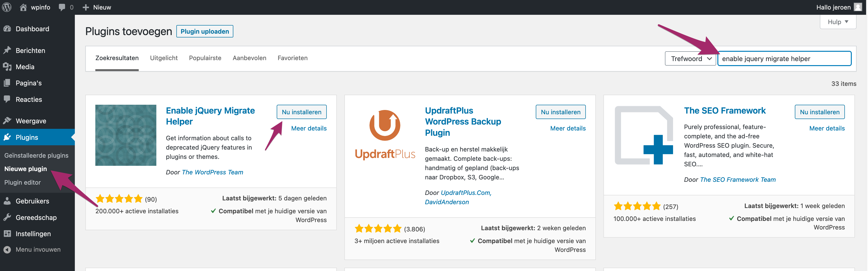Viewport: 868px width, 271px height.
Task: Click the Weergave paintbrush icon
Action: click(x=7, y=121)
